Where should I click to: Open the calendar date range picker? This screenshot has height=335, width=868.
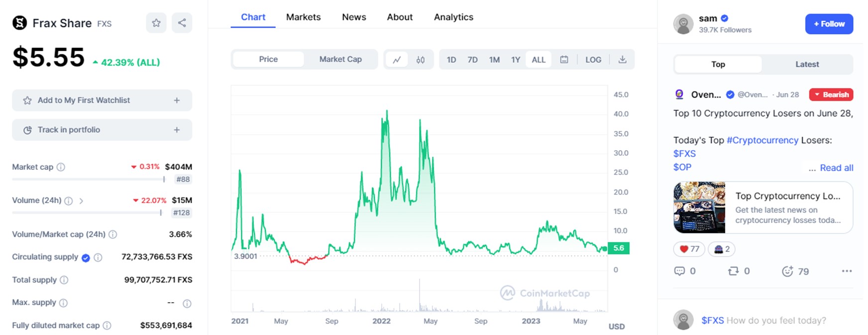[x=564, y=60]
